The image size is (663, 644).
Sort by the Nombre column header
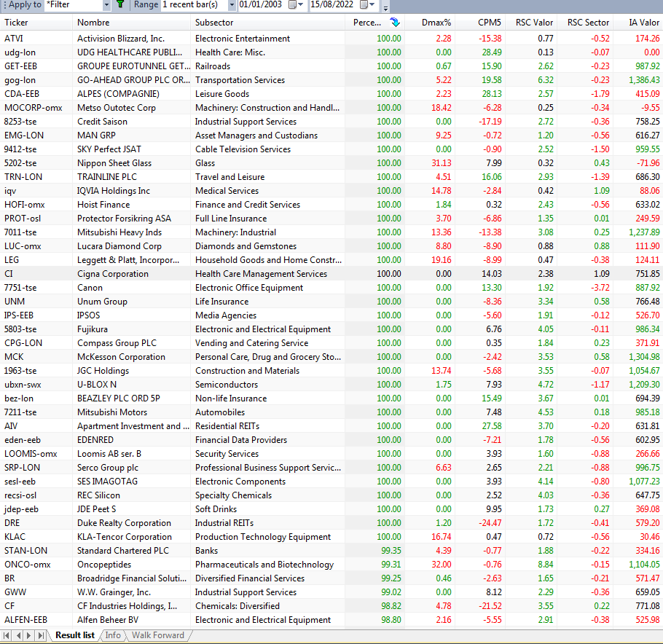[131, 23]
